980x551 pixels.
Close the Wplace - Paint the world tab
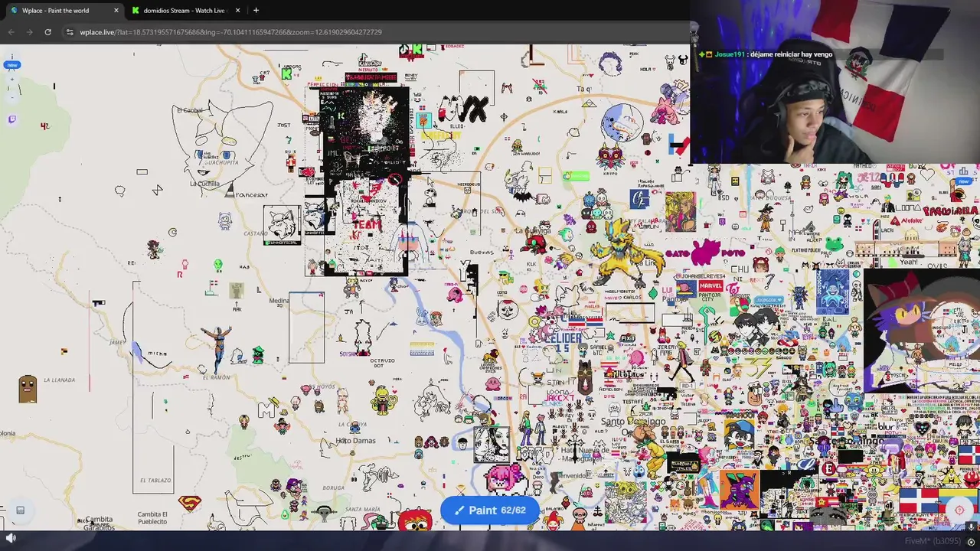coord(116,11)
